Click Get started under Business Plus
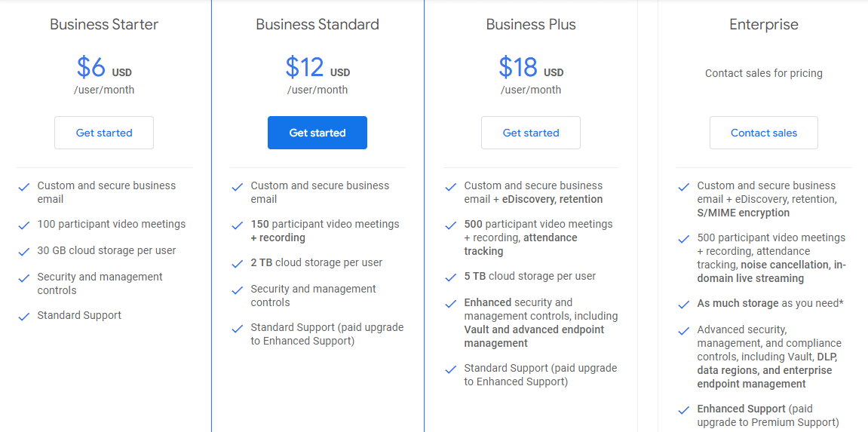This screenshot has height=432, width=868. [x=531, y=133]
